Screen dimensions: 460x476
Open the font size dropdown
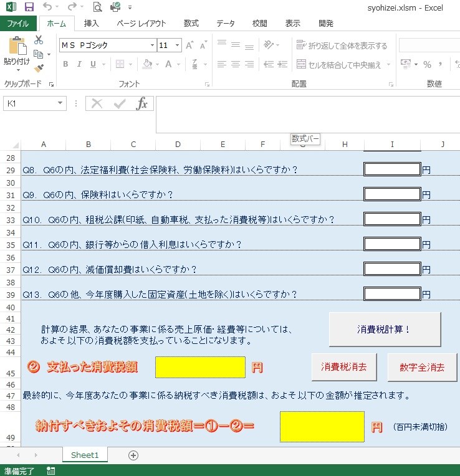pos(177,45)
